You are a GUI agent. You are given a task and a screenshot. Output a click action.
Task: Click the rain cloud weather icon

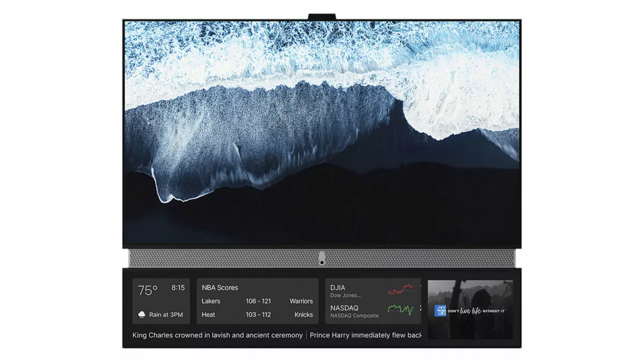(142, 314)
